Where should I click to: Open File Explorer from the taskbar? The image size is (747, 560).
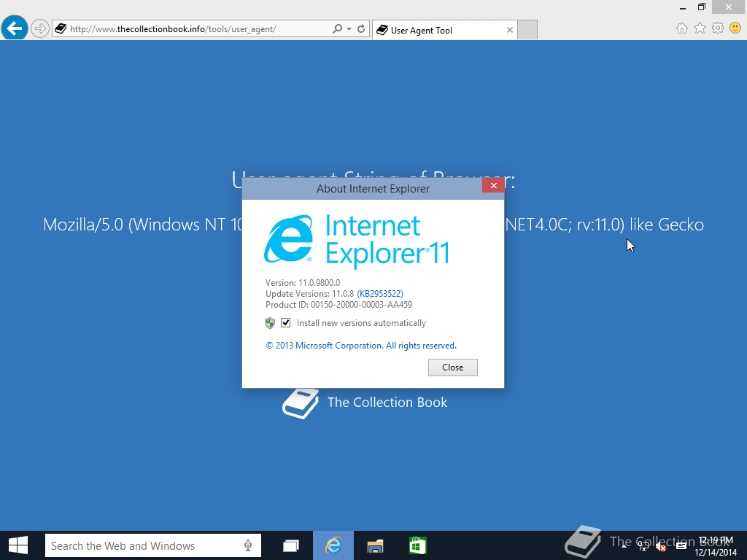pyautogui.click(x=376, y=545)
